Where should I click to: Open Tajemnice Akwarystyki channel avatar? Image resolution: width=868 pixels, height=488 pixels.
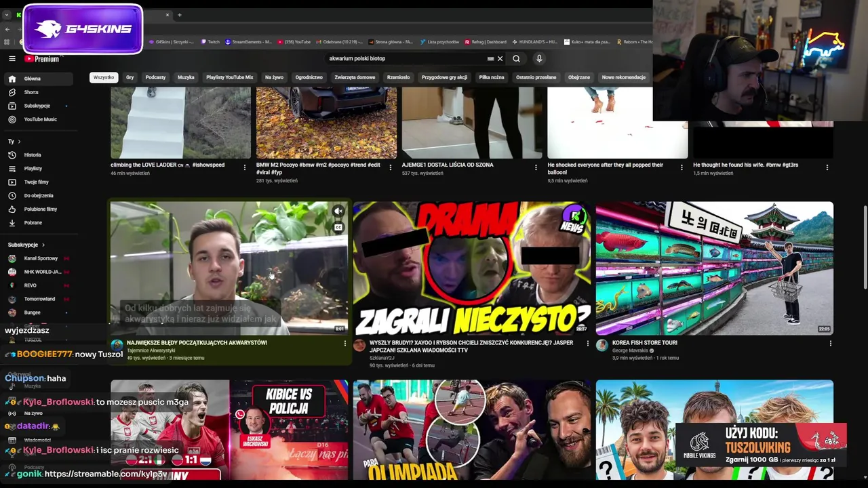[117, 346]
